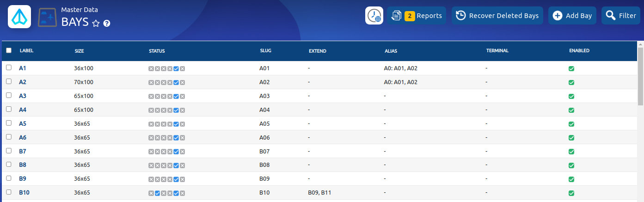Open bay A2 label link
The width and height of the screenshot is (644, 202).
(23, 82)
